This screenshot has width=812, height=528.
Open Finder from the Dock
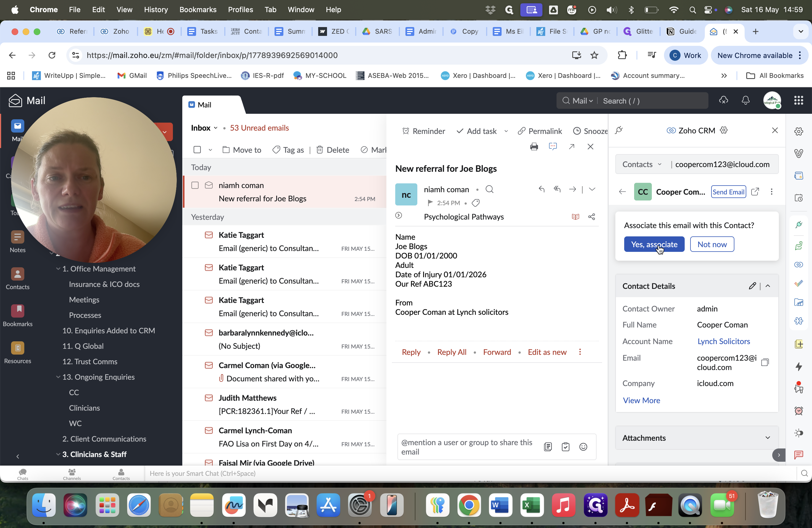44,505
